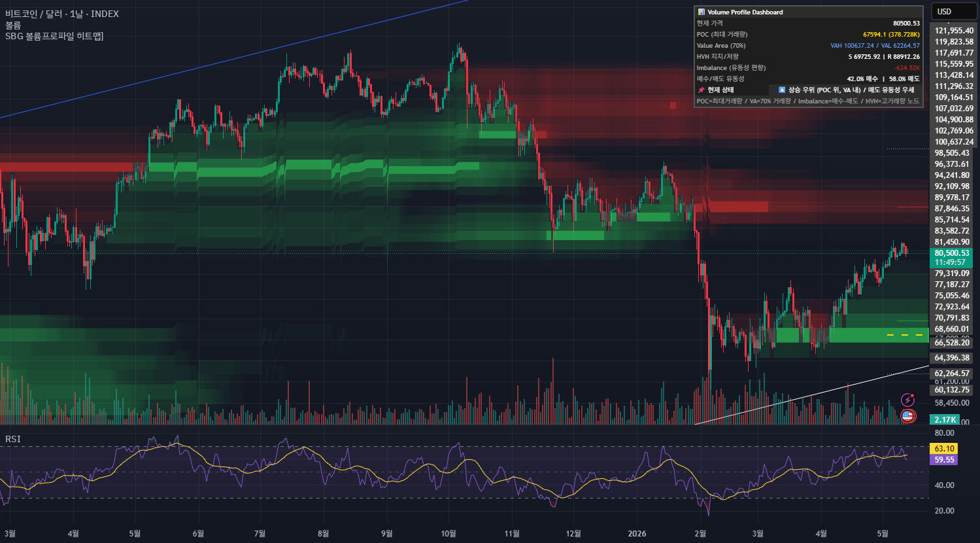Click the S 69725.92 | R 88912.26 value

[x=884, y=56]
